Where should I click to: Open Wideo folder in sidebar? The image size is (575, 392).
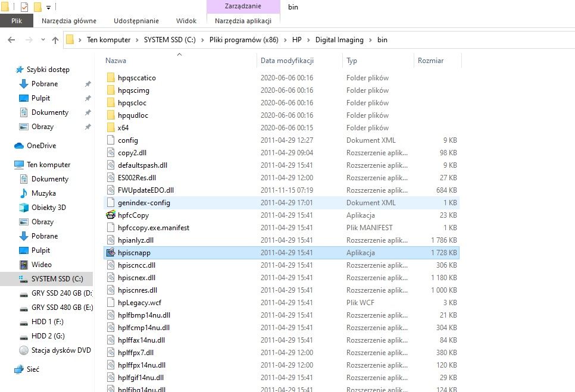42,265
